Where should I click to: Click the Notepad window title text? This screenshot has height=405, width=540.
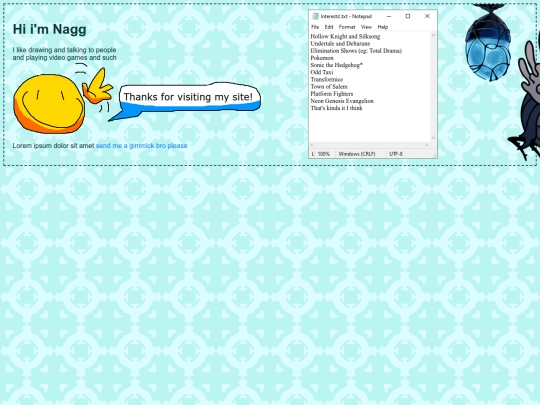pyautogui.click(x=346, y=16)
